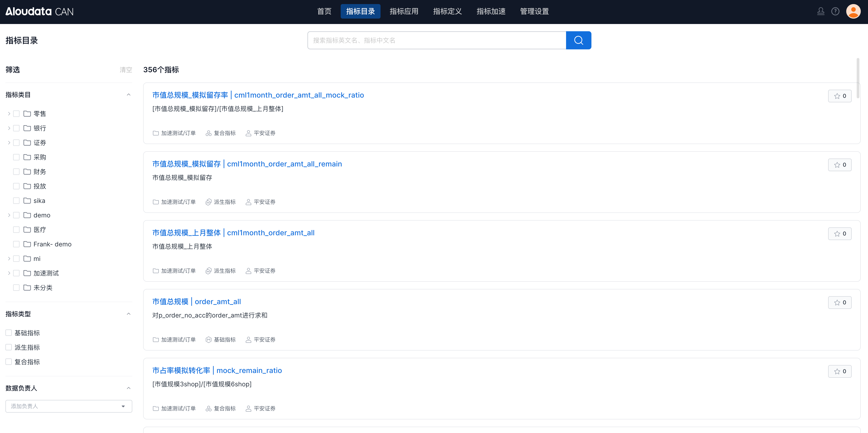The height and width of the screenshot is (433, 868).
Task: Open the help question mark icon
Action: coord(835,12)
